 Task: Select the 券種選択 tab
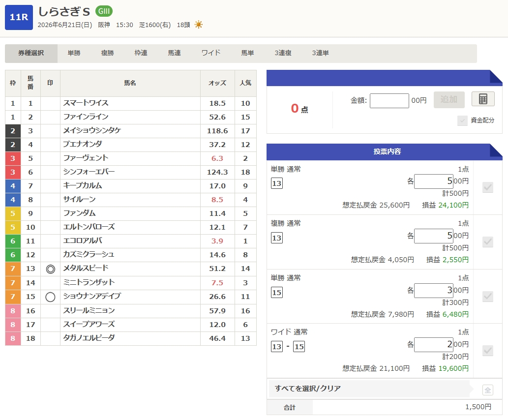[31, 53]
